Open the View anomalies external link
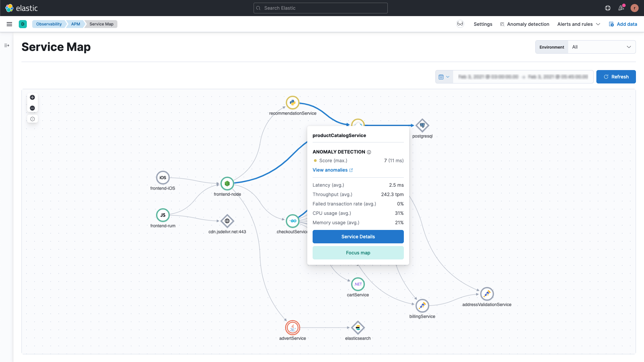The width and height of the screenshot is (644, 362). [x=333, y=170]
